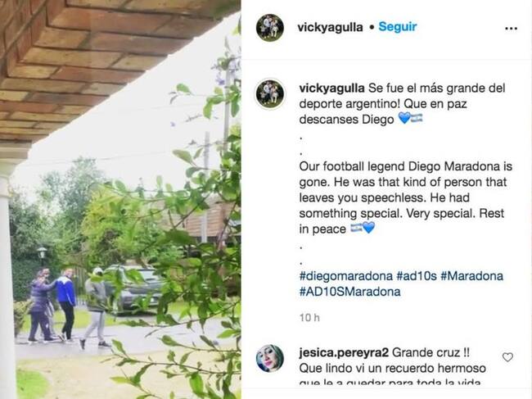Click the post video showing people hugging

pyautogui.click(x=120, y=199)
